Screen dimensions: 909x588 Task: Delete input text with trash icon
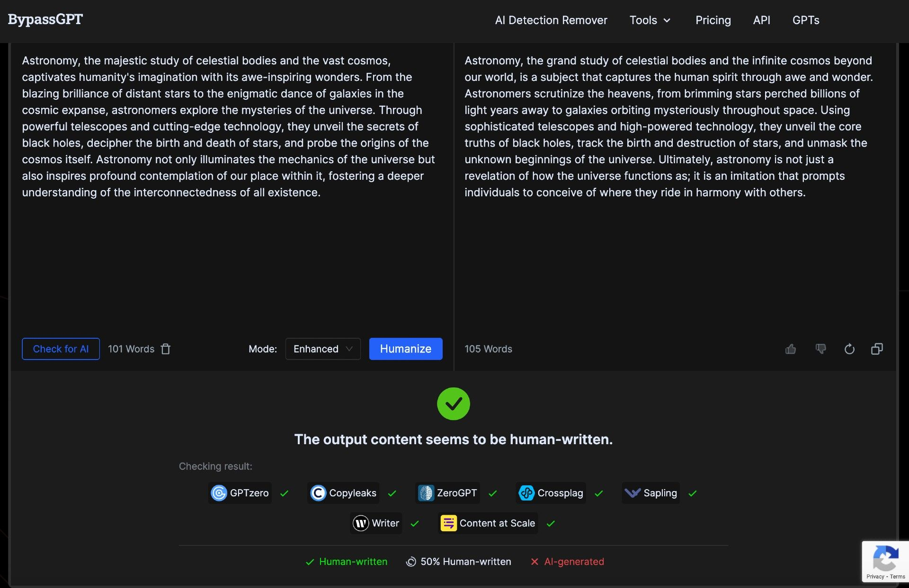(x=165, y=349)
